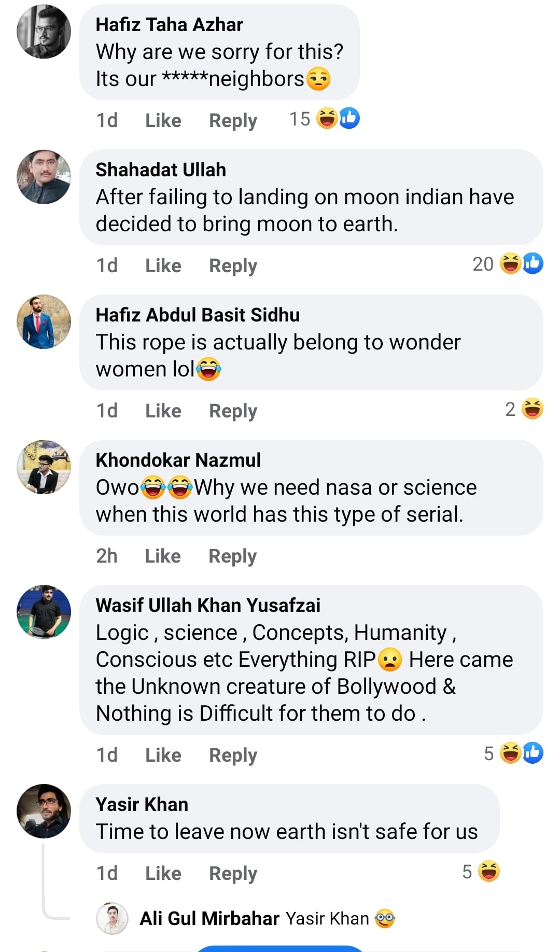The width and height of the screenshot is (560, 952).
Task: Open reactions on Wasif Ullah Khan's comment
Action: pos(521,753)
